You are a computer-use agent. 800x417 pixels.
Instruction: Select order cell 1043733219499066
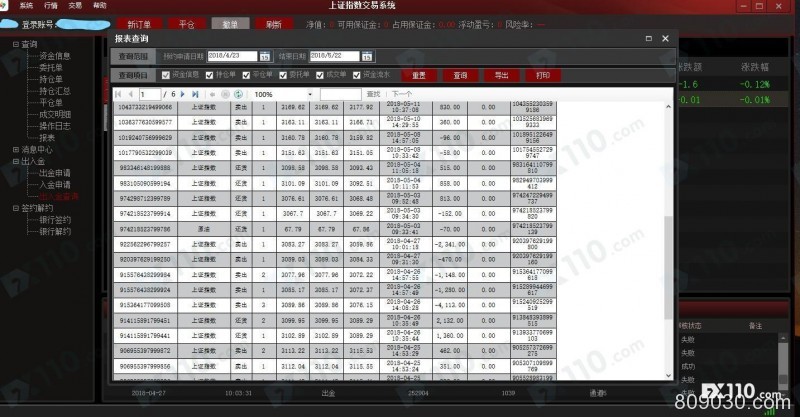(145, 108)
